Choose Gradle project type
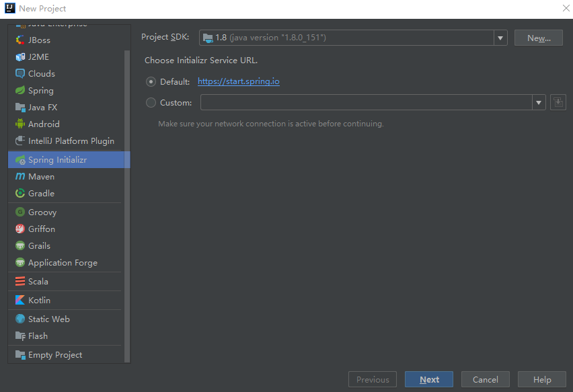Viewport: 573px width, 392px height. (66, 193)
